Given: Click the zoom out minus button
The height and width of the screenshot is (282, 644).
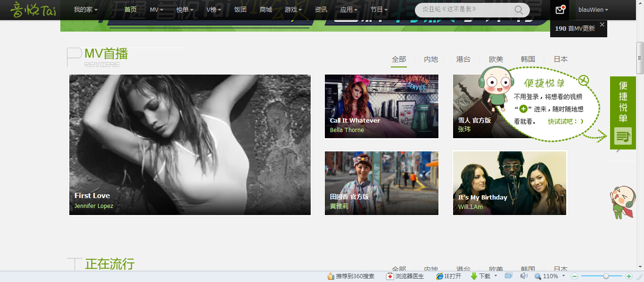Looking at the screenshot, I should point(574,276).
